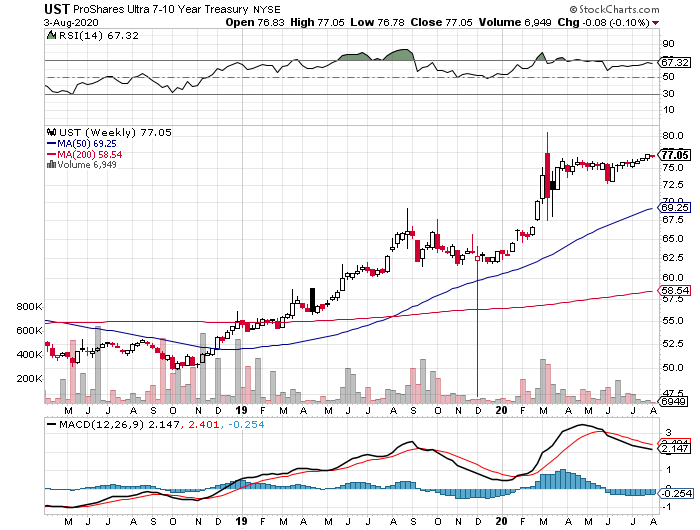
Task: Click the High 77.05 value
Action: [x=317, y=22]
